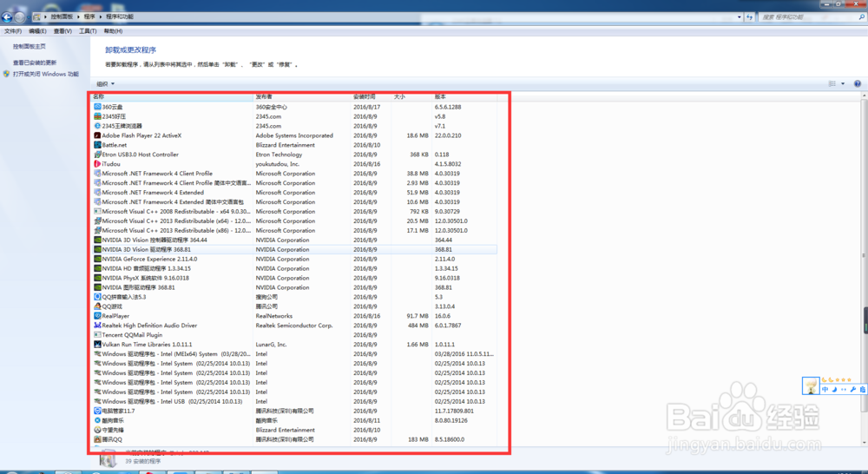Click the change view icon in toolbar
868x474 pixels.
pos(832,83)
